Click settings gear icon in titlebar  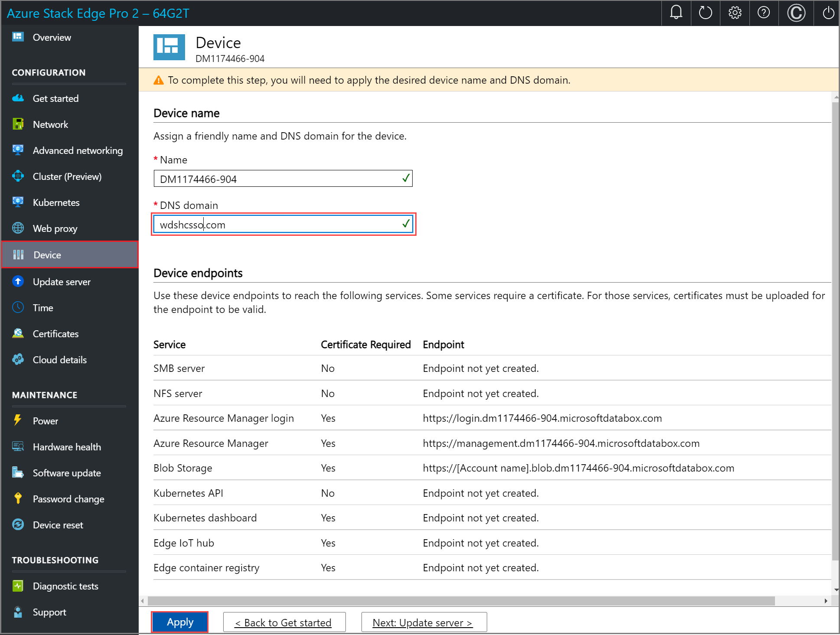coord(733,11)
